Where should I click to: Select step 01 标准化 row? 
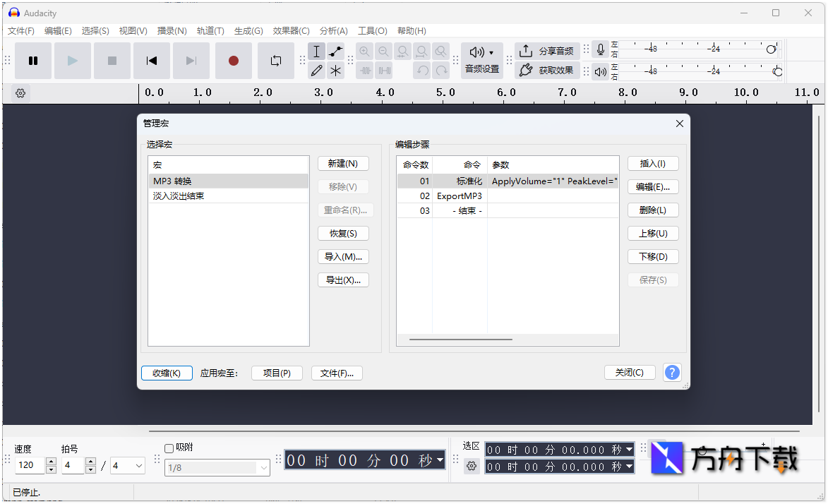(508, 181)
